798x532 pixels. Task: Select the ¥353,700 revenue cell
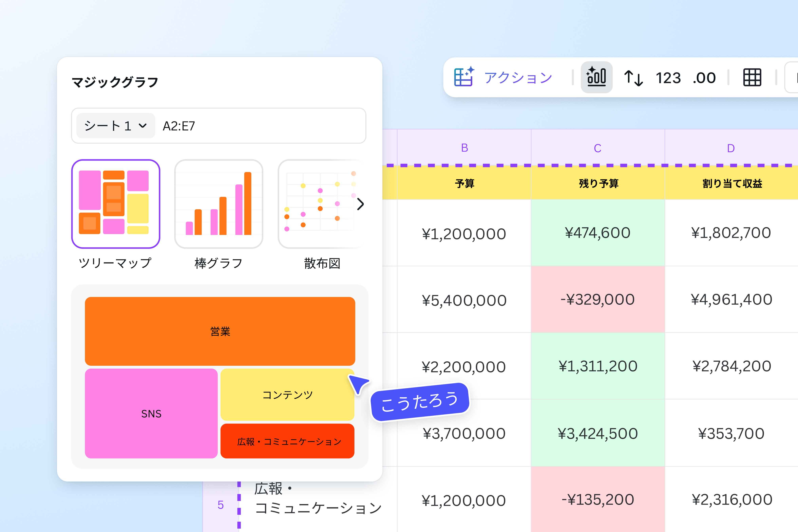click(x=731, y=433)
